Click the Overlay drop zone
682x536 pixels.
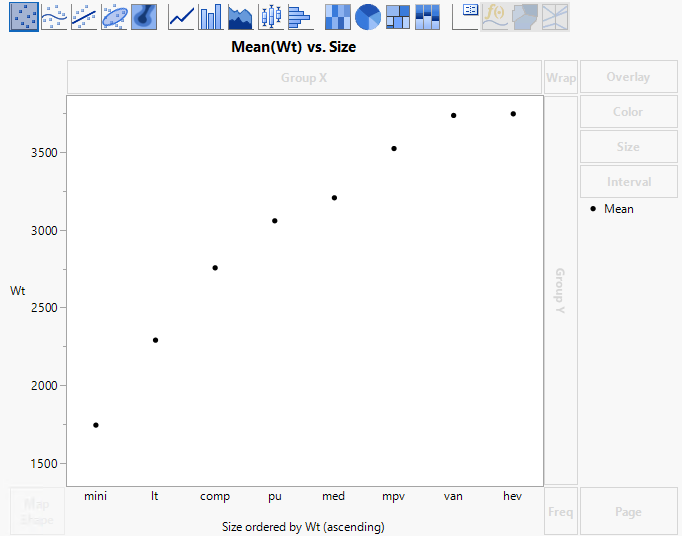coord(629,77)
